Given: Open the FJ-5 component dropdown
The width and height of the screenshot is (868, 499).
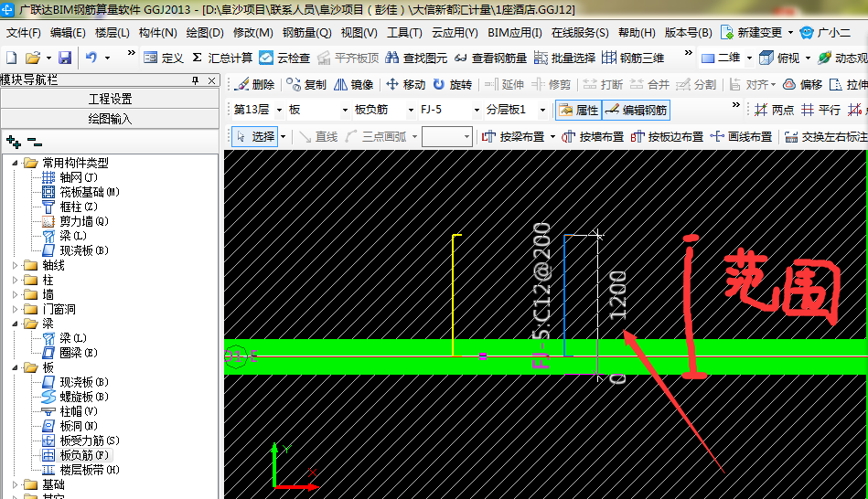Looking at the screenshot, I should (477, 110).
